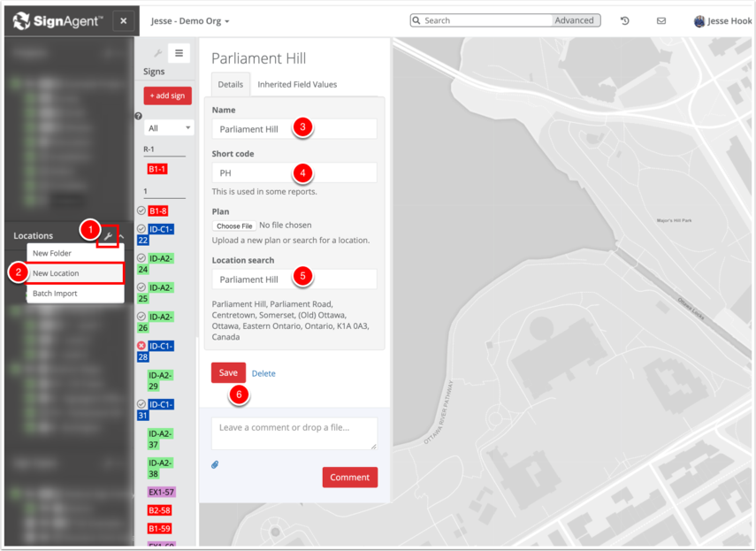Click Choose File for the plan
The image size is (756, 551).
point(234,226)
